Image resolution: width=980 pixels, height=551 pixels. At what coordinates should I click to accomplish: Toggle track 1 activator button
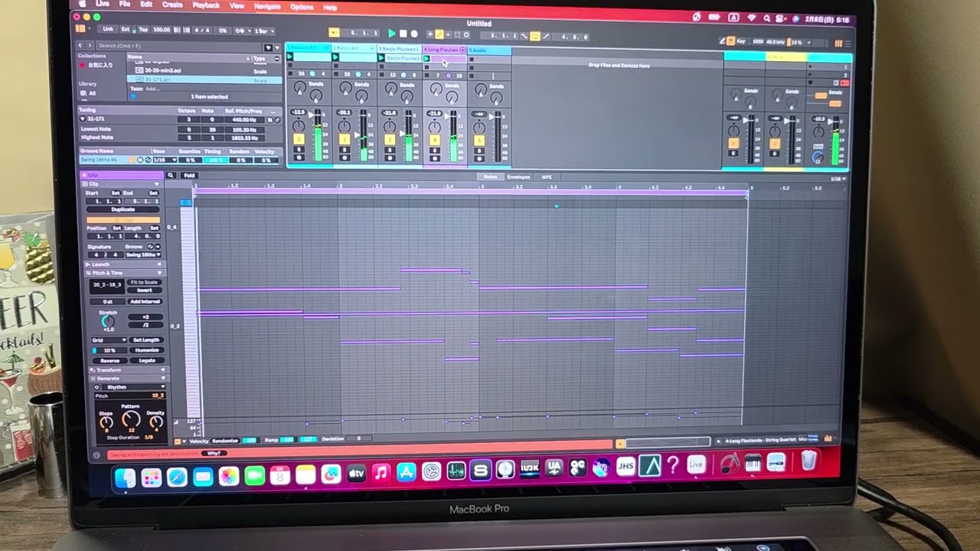(x=299, y=139)
